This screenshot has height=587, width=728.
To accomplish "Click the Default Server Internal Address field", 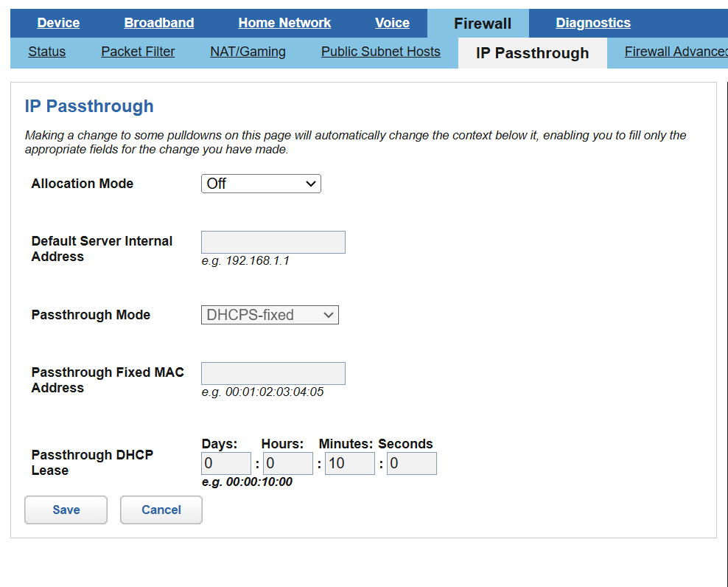I will [273, 242].
